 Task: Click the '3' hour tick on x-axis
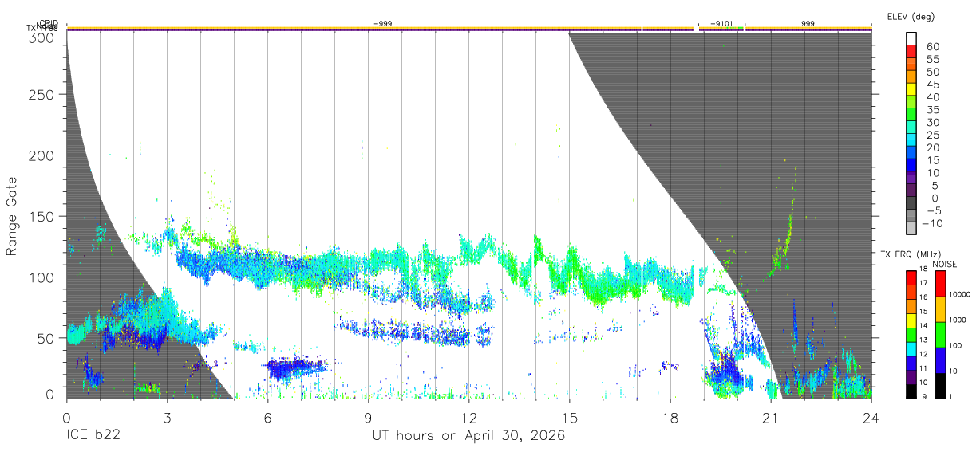click(167, 417)
